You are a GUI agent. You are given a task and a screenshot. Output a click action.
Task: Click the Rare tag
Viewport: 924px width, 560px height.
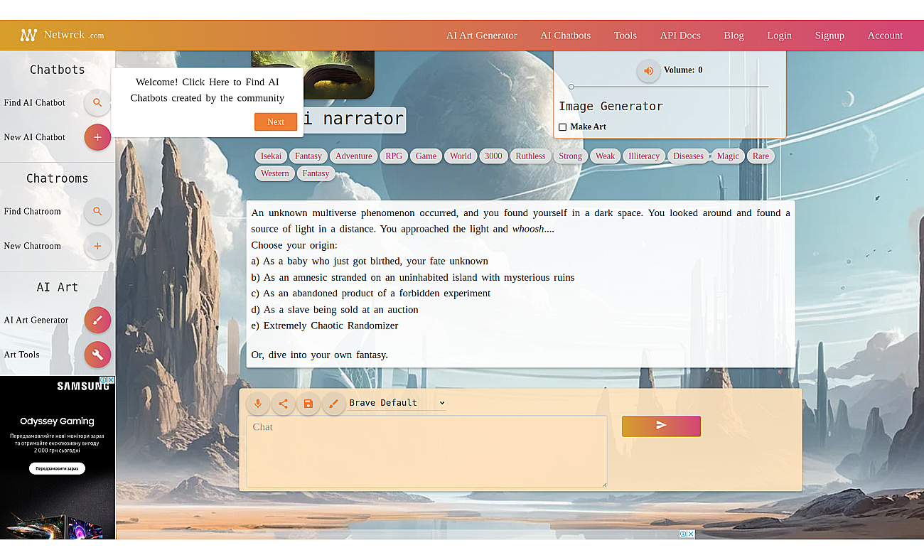click(x=761, y=156)
